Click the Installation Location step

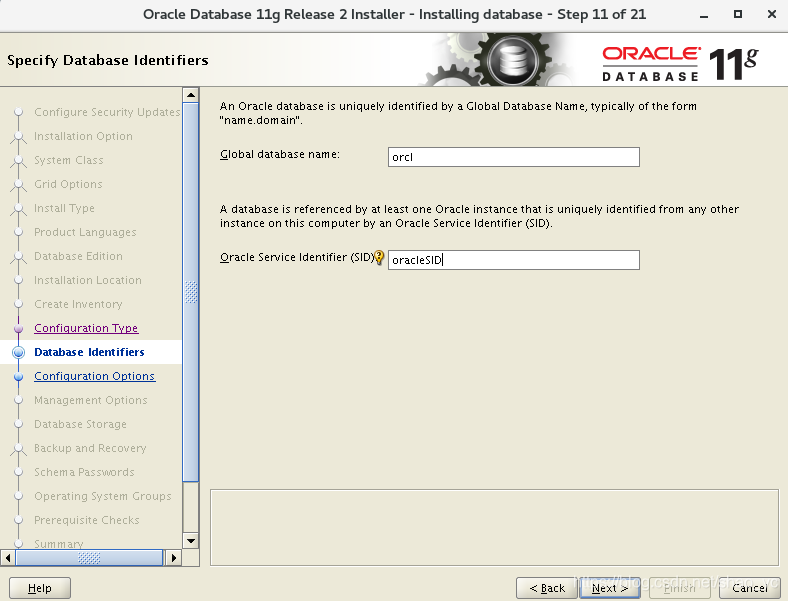coord(88,280)
